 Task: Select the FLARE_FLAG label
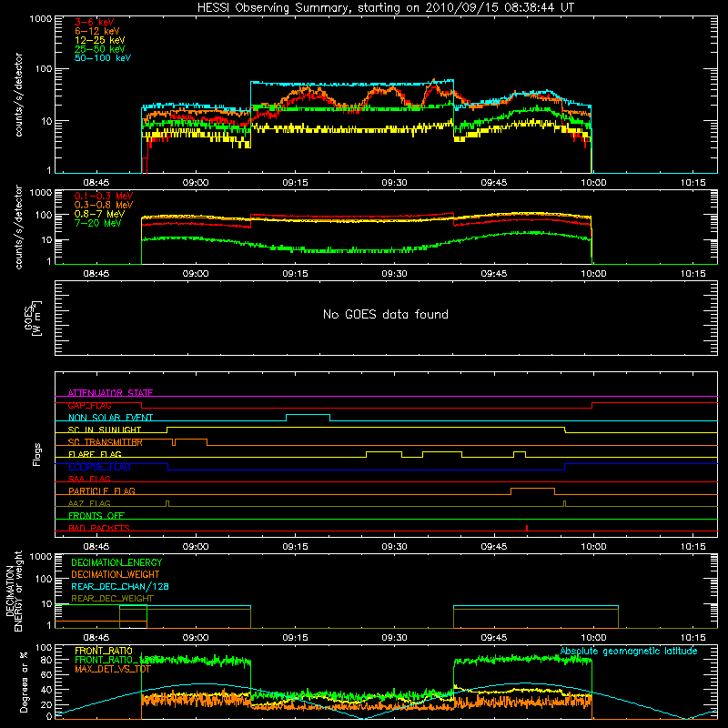95,454
